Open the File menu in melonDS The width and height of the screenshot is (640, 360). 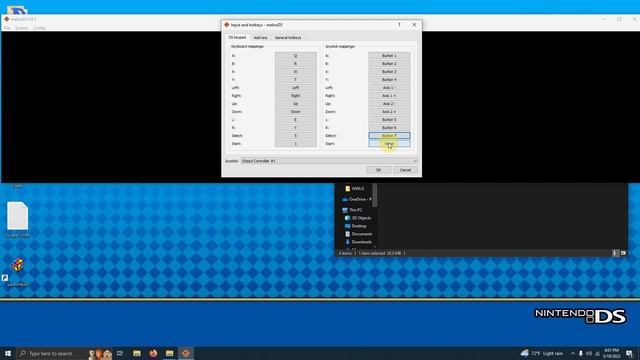7,28
